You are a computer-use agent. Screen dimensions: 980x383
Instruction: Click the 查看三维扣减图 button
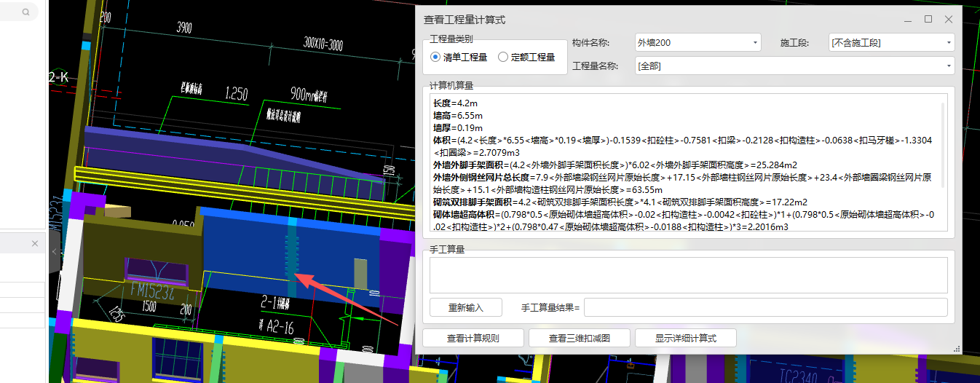point(580,338)
